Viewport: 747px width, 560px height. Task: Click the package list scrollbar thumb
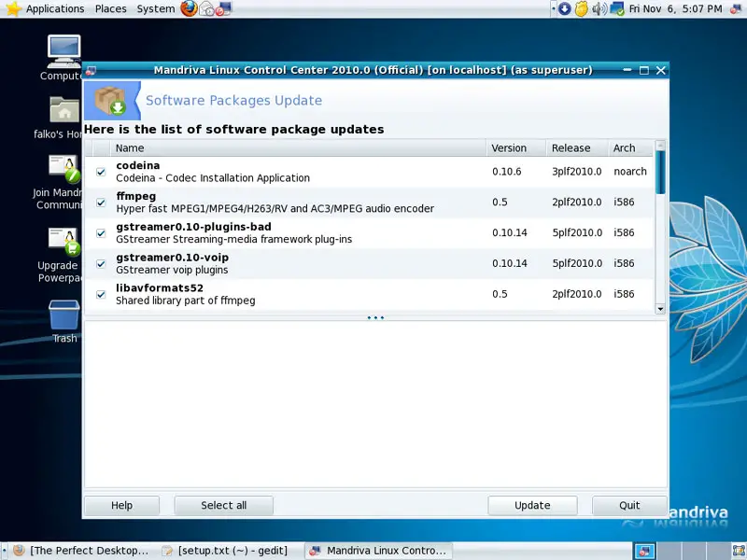(660, 173)
